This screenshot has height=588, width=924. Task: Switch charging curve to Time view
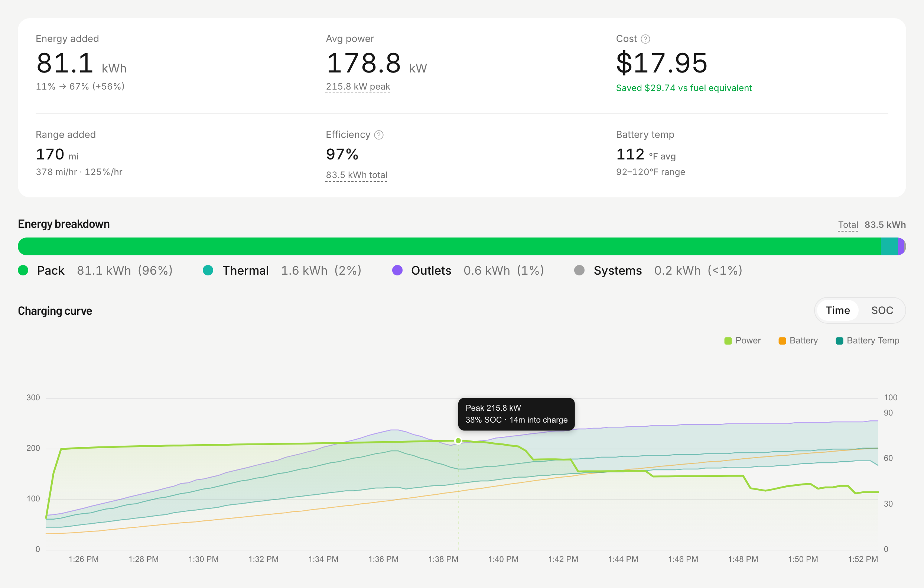coord(838,310)
